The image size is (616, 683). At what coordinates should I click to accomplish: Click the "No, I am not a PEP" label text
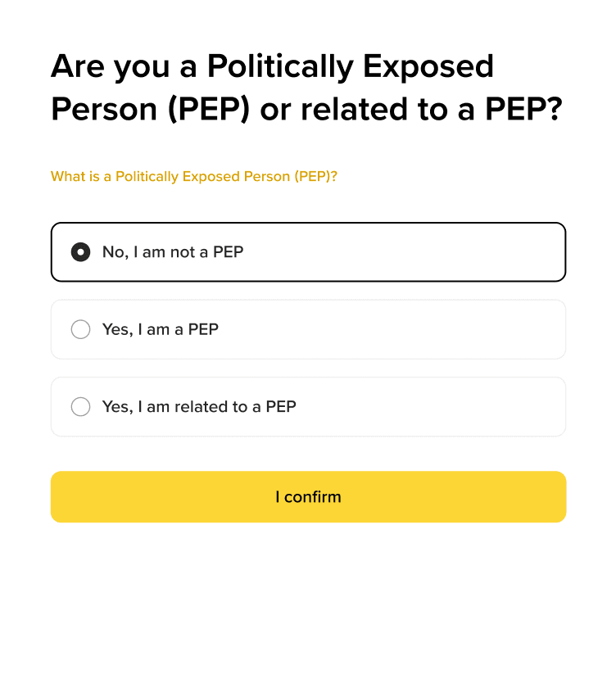click(173, 252)
